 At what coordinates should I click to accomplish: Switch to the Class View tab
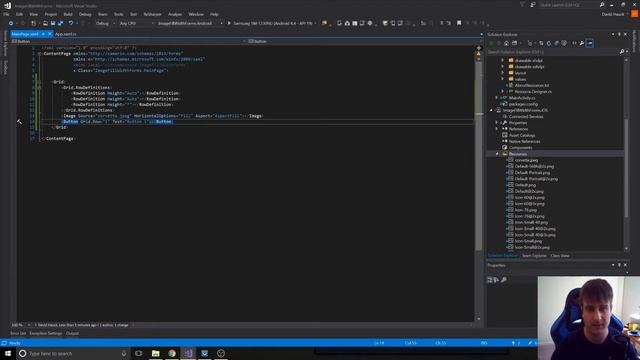pyautogui.click(x=560, y=256)
